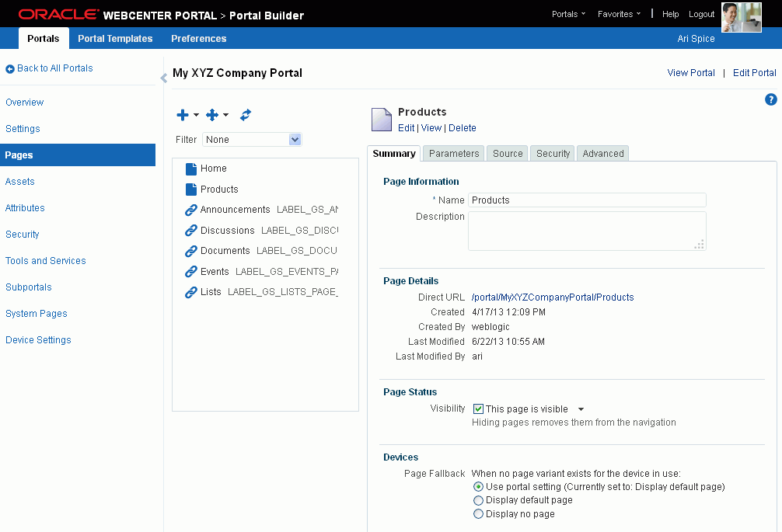The height and width of the screenshot is (532, 782).
Task: Click the Description text area
Action: [x=587, y=231]
